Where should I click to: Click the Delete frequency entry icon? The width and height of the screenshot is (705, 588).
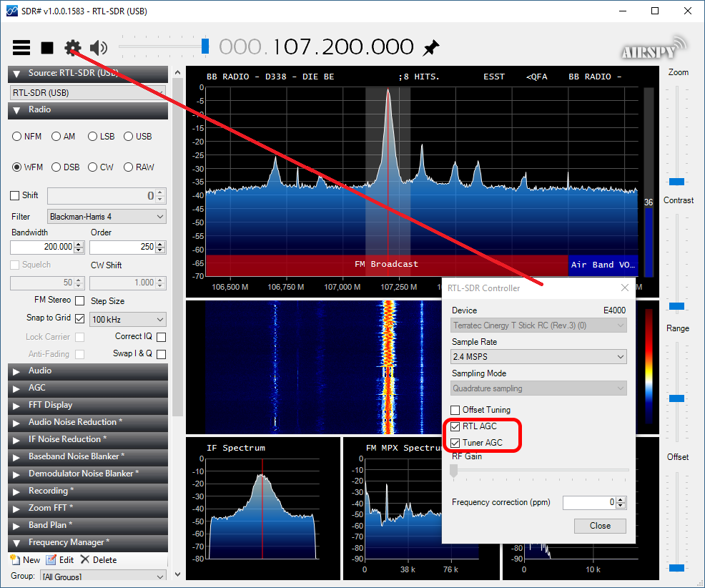coord(84,559)
